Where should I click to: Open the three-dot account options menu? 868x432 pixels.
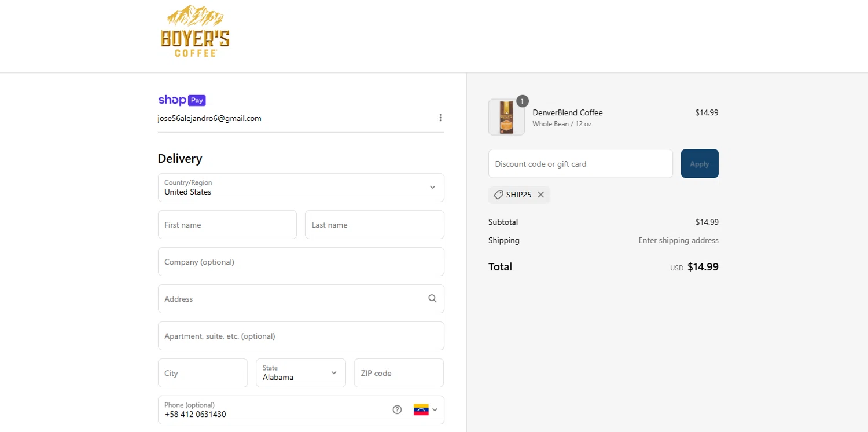tap(440, 118)
